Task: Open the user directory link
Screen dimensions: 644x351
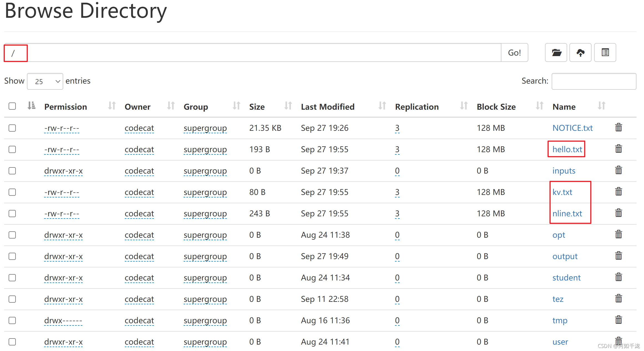Action: [x=560, y=342]
